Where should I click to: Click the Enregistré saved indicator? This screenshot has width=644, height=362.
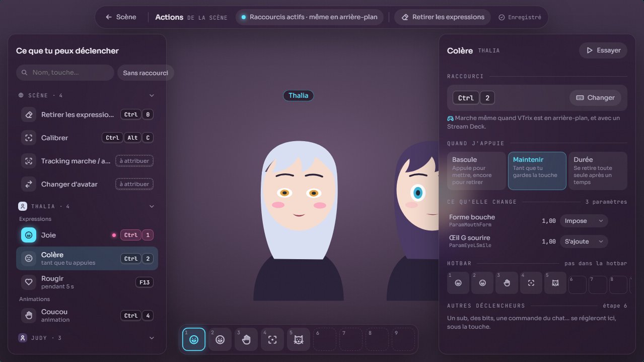520,17
